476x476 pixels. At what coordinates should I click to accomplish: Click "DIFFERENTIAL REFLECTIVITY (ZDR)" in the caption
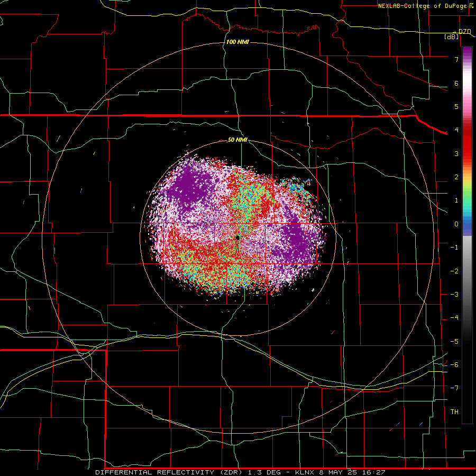(169, 472)
